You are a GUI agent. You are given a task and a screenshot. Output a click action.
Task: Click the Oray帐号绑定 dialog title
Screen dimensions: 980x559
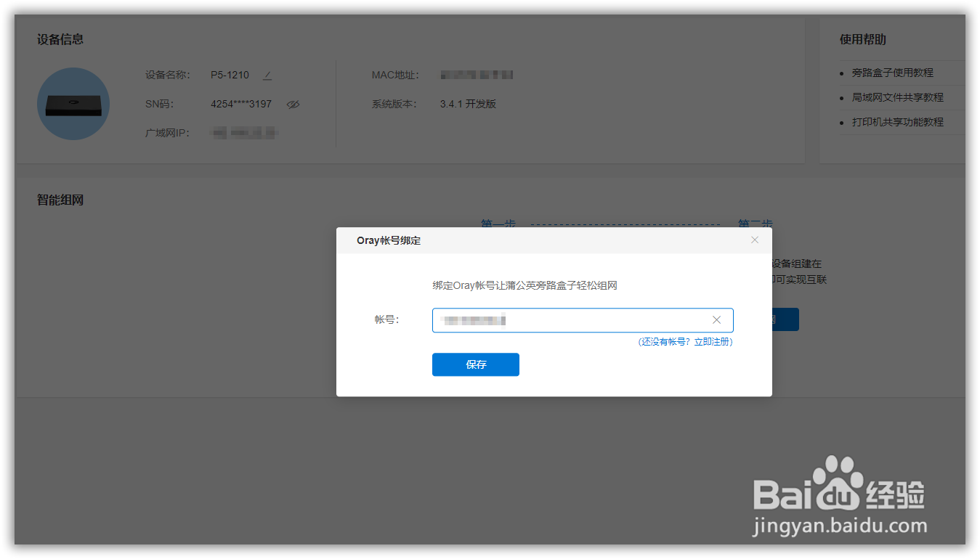point(389,240)
